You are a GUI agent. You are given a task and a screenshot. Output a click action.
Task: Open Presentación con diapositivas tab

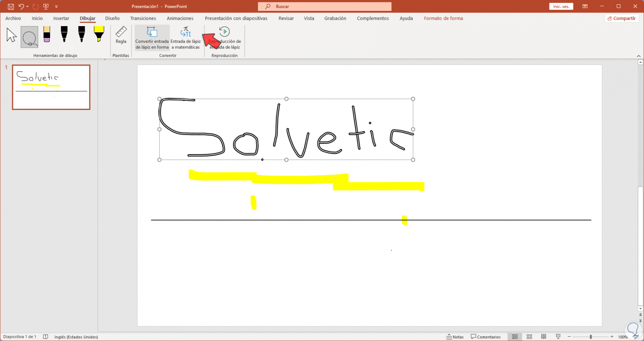pos(236,18)
